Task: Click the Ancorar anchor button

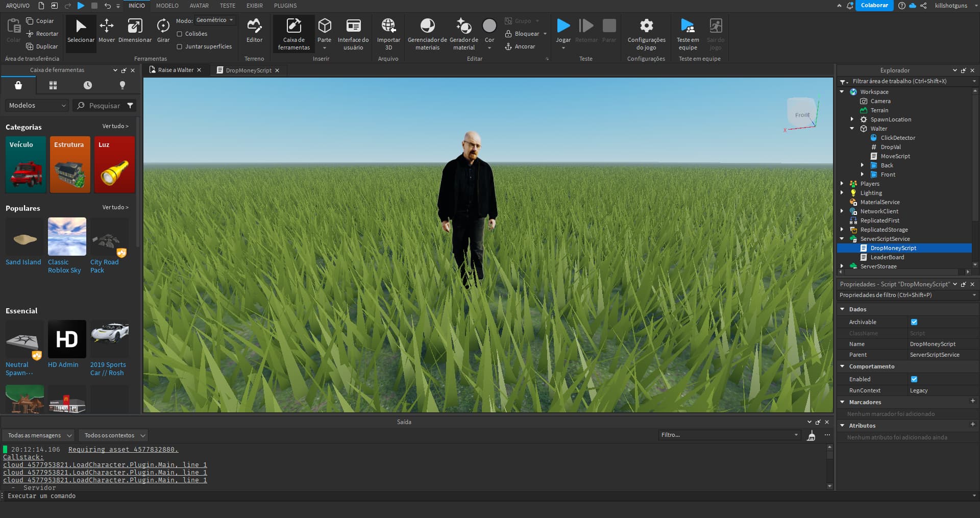Action: (520, 46)
